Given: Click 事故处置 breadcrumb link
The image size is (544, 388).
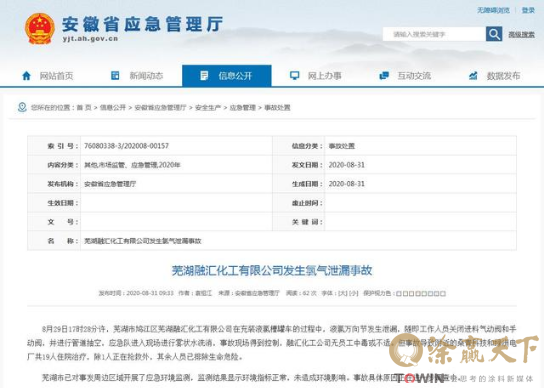Looking at the screenshot, I should click(277, 108).
